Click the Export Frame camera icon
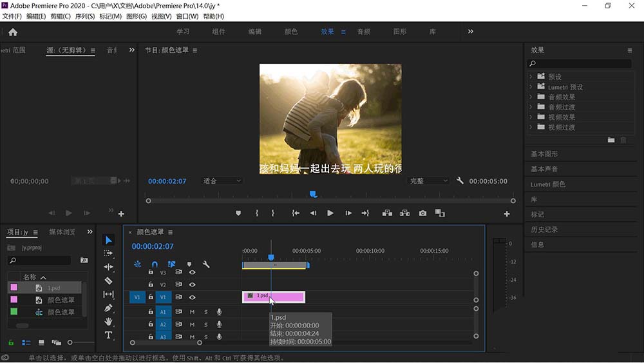Screen dimensions: 644x363 pos(422,213)
